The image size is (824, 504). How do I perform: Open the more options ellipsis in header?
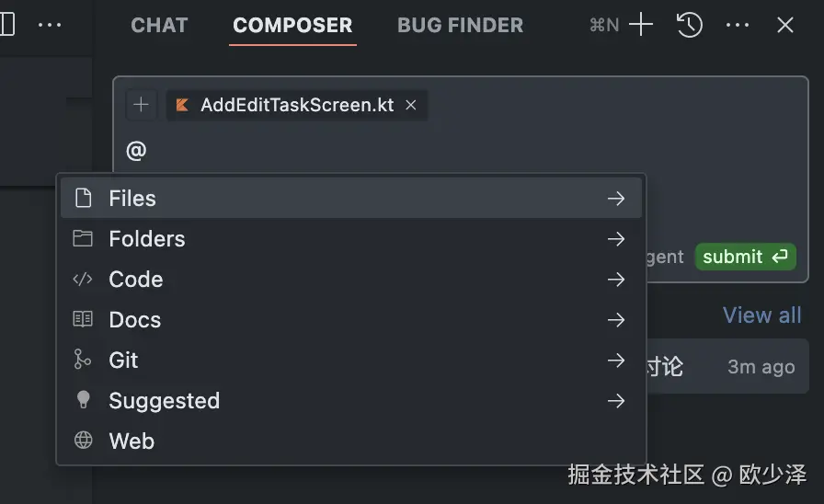[738, 26]
